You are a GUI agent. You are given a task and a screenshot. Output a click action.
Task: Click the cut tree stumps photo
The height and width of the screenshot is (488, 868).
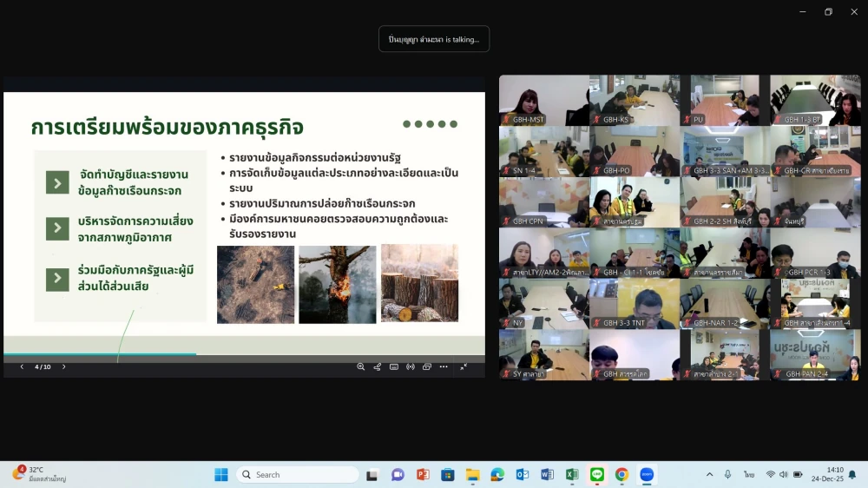(419, 283)
